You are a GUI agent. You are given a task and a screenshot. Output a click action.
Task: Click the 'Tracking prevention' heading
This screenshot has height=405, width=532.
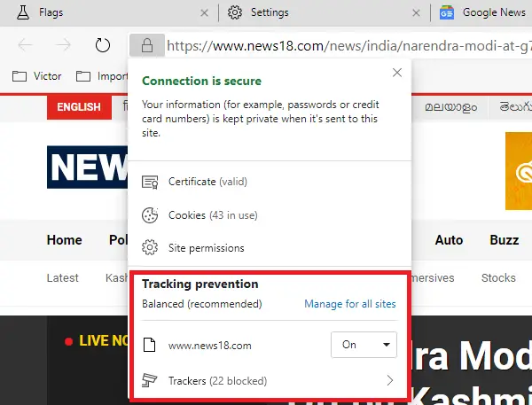coord(199,284)
